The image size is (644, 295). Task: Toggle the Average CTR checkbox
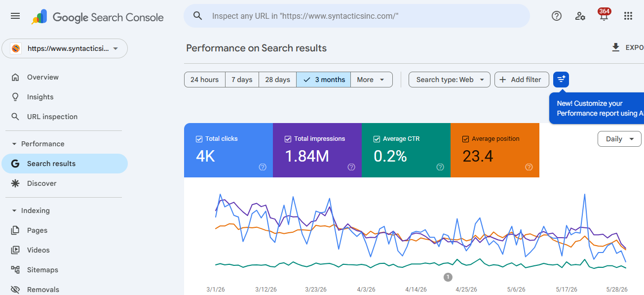(377, 139)
